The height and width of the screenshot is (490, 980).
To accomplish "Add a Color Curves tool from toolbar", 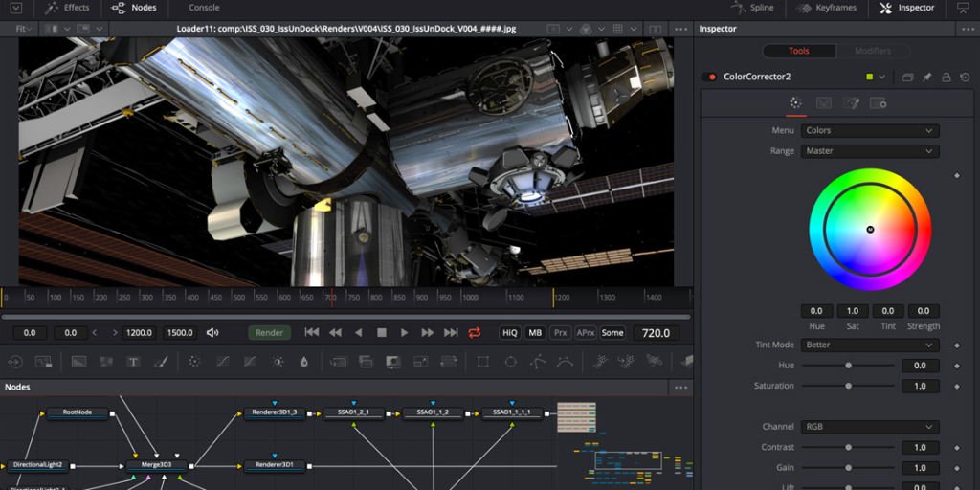I will click(x=222, y=361).
